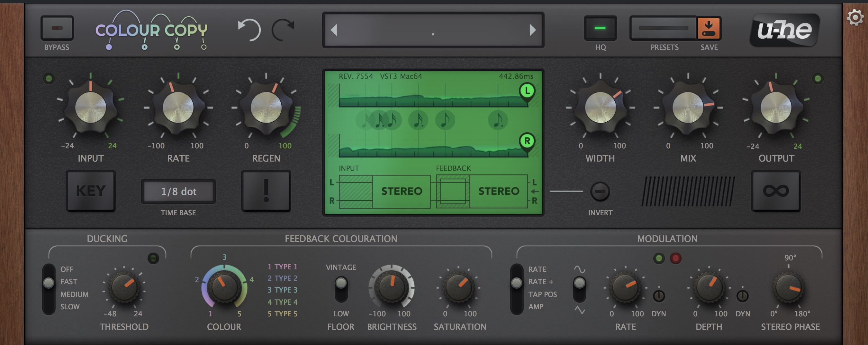Image resolution: width=868 pixels, height=345 pixels.
Task: Go to next preset with right arrow
Action: pos(532,30)
